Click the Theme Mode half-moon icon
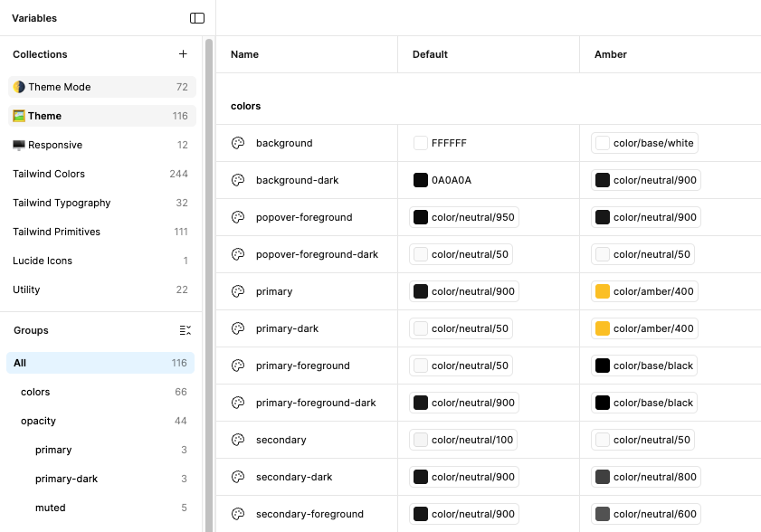The height and width of the screenshot is (532, 761). pos(19,87)
